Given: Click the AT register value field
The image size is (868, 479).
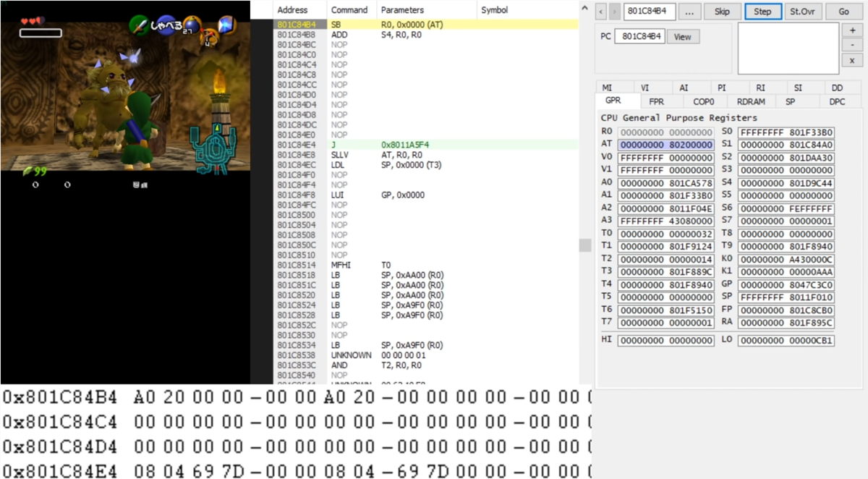Looking at the screenshot, I should pyautogui.click(x=666, y=145).
